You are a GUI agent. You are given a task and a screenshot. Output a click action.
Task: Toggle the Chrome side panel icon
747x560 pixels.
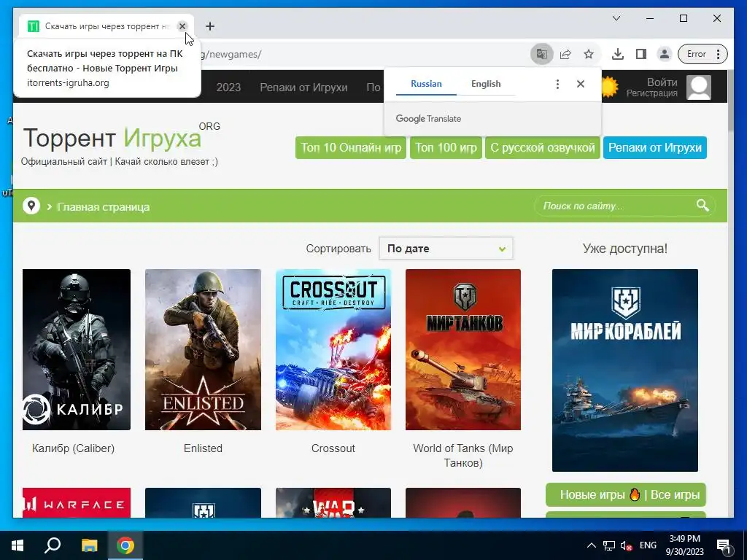tap(641, 54)
